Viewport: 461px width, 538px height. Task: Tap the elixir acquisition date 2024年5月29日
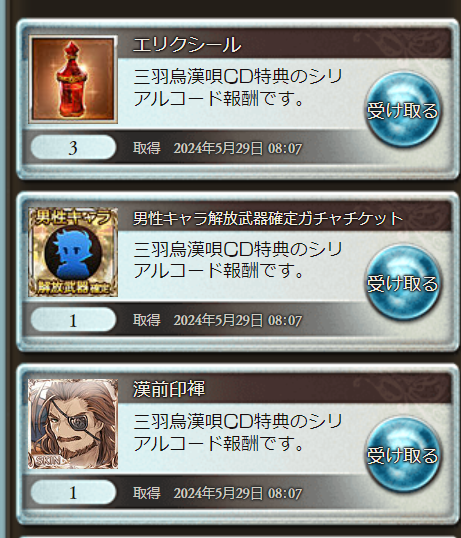(x=218, y=149)
